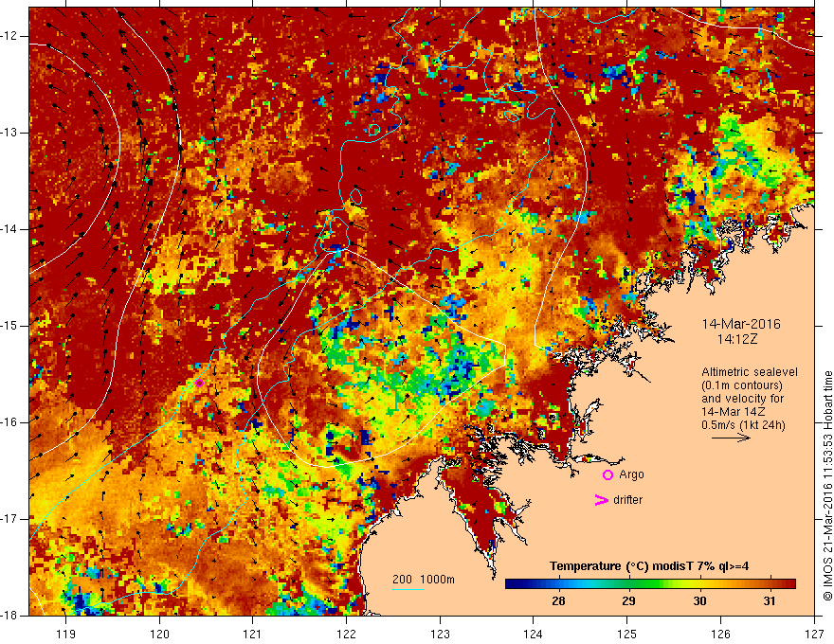Click longitude axis label 125
Viewport: 834px width, 644px height.
tap(627, 634)
